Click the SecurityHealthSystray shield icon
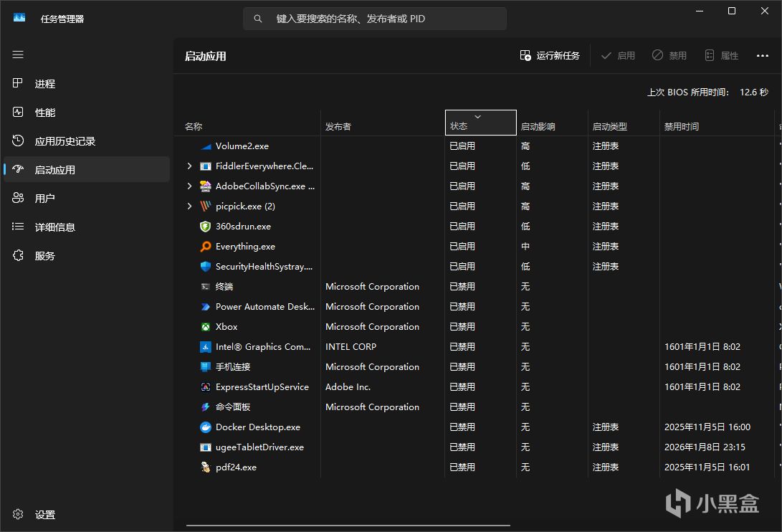 click(206, 267)
